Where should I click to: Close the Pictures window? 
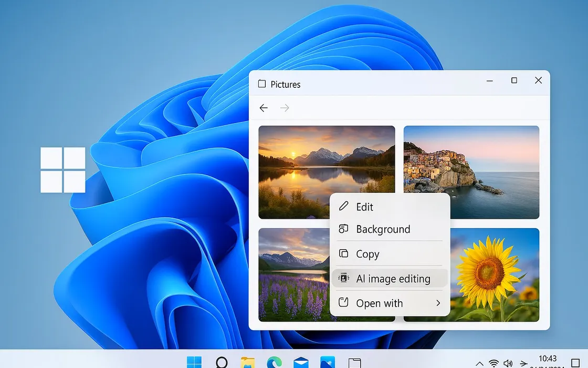(x=538, y=80)
